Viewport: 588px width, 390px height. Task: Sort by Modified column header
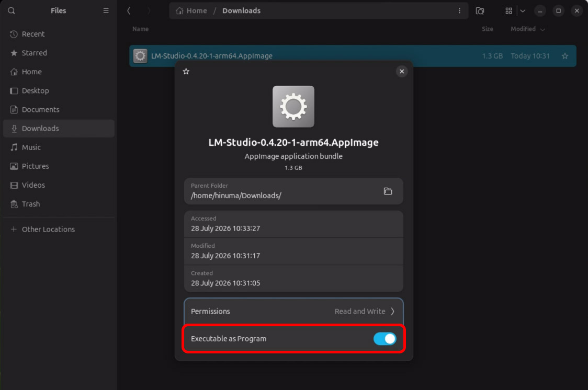[x=528, y=29]
